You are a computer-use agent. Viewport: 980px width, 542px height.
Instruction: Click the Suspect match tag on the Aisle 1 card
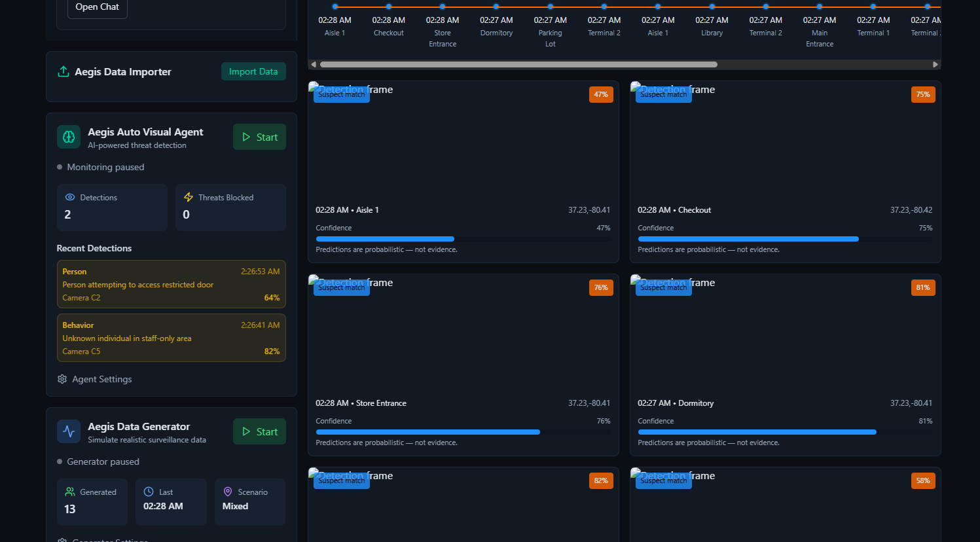point(342,94)
